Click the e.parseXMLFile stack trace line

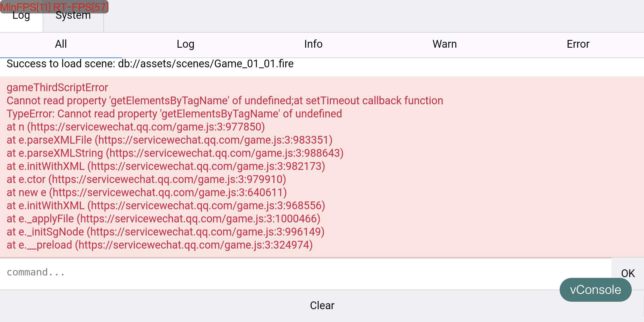(169, 140)
